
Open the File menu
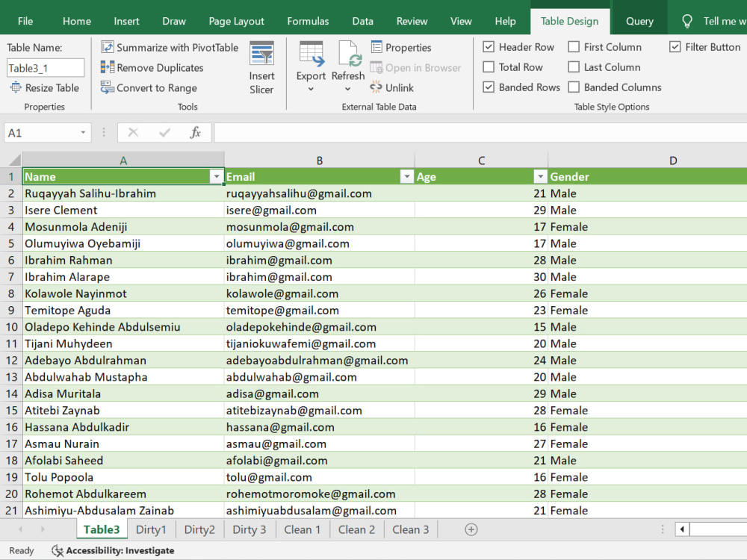point(25,21)
